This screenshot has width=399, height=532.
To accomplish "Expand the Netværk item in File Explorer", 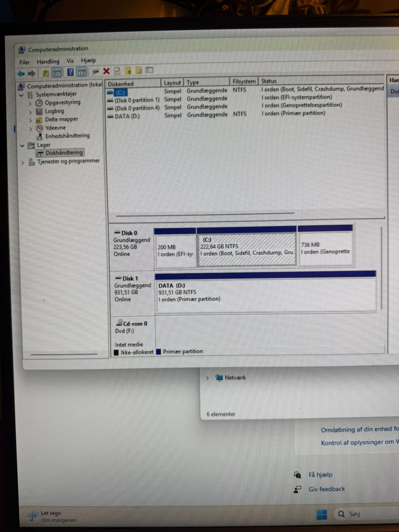I will [207, 378].
